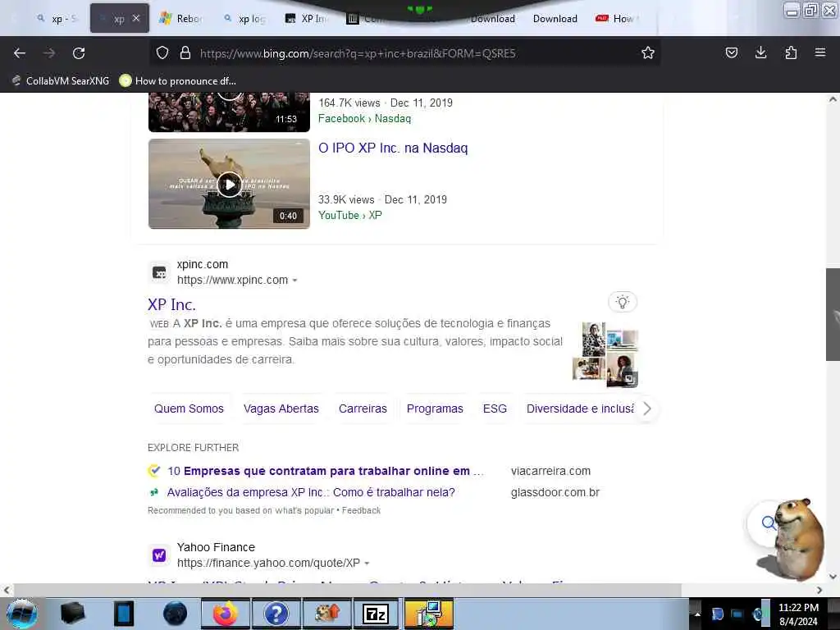Open the help question mark taskbar icon
The height and width of the screenshot is (630, 840).
pyautogui.click(x=276, y=614)
